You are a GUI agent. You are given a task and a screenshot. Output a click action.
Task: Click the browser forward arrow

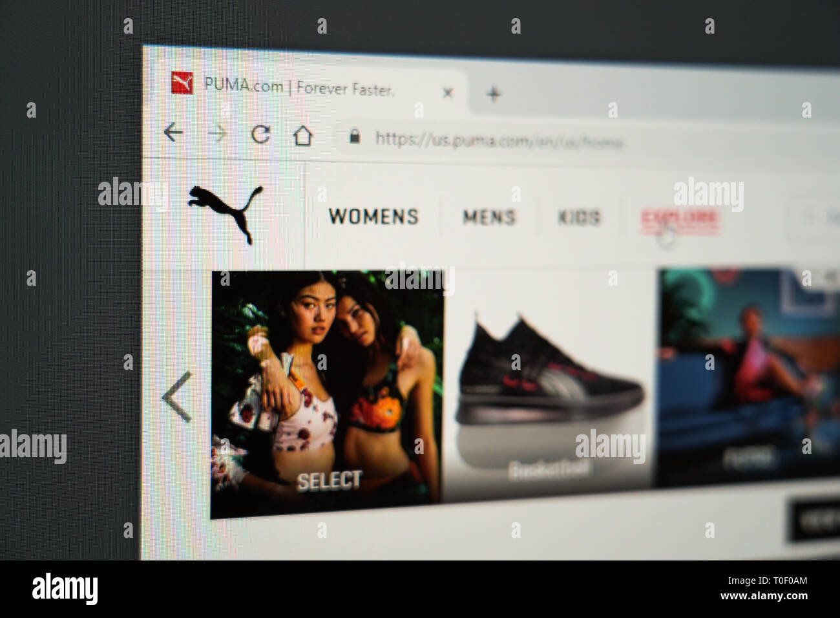[x=218, y=134]
